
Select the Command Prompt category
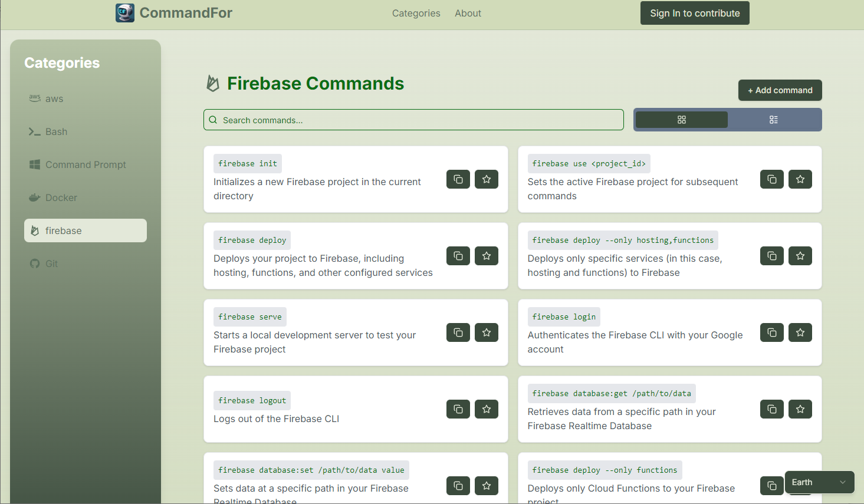coord(86,164)
